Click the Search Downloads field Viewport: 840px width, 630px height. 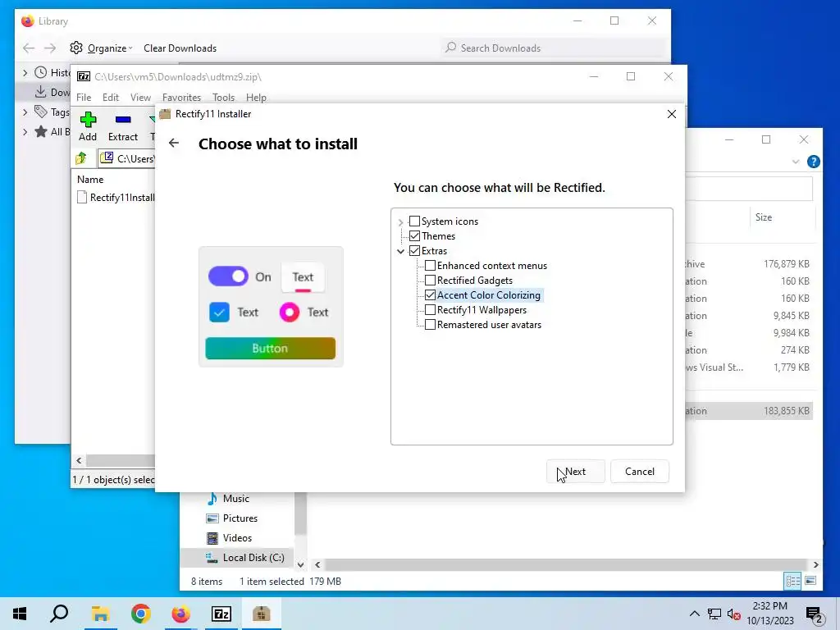tap(554, 48)
